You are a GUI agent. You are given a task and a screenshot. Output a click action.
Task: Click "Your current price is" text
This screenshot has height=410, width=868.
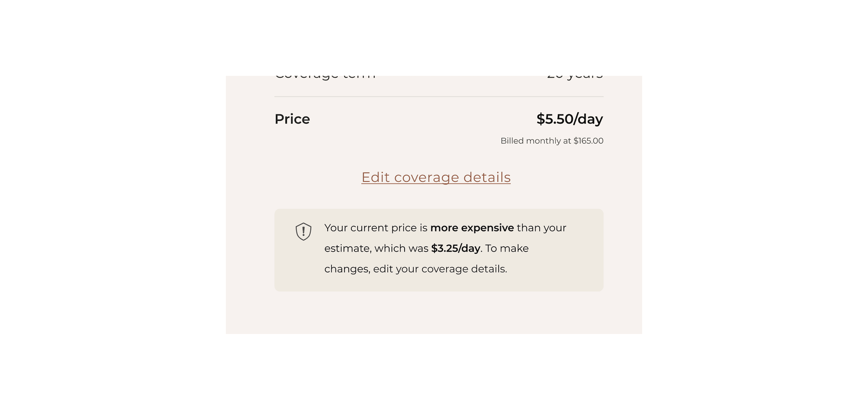[376, 228]
